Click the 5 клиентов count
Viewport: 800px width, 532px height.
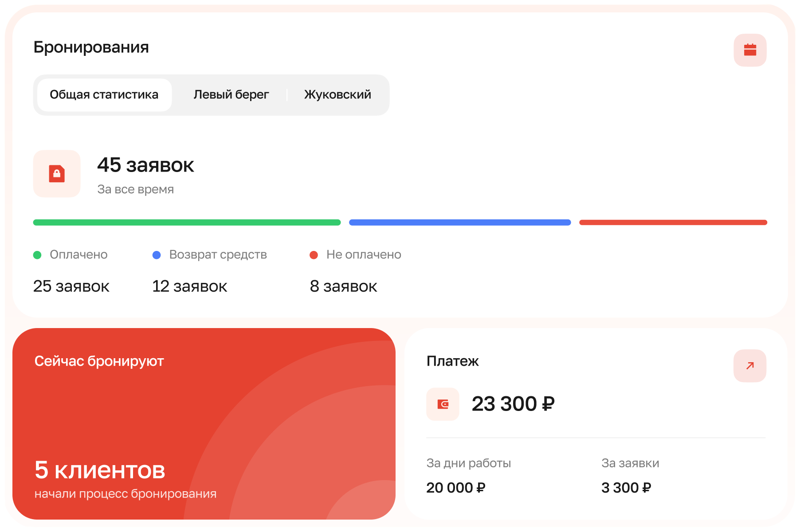pos(100,470)
